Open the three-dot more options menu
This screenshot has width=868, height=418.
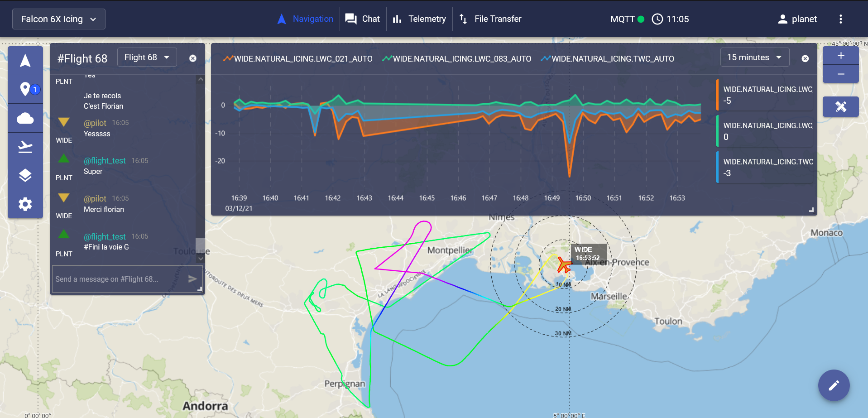pos(841,19)
